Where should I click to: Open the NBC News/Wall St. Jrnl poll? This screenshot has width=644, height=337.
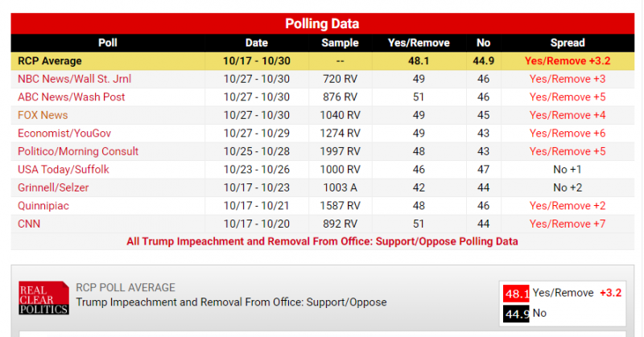click(74, 79)
